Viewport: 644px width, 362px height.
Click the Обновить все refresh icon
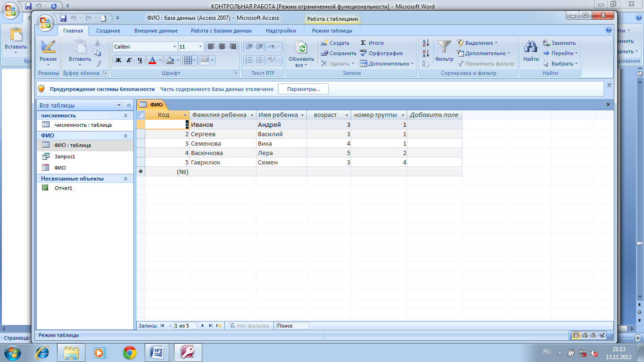pos(301,48)
